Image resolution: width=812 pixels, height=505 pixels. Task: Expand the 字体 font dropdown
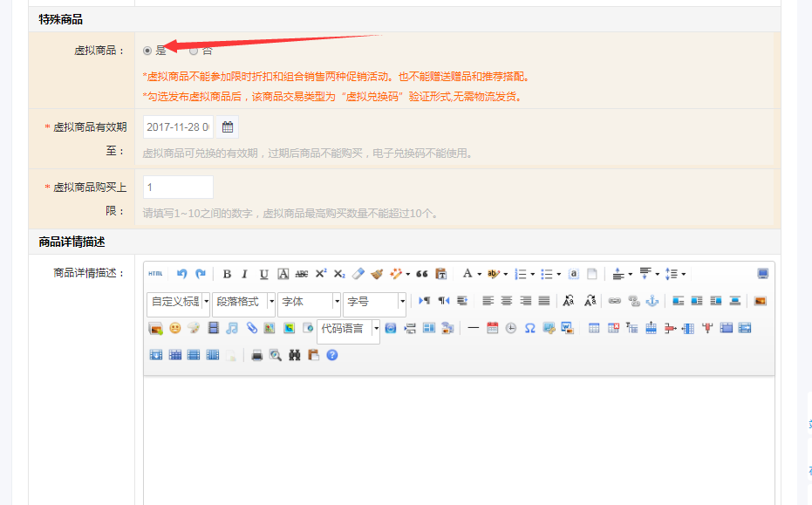(x=336, y=301)
